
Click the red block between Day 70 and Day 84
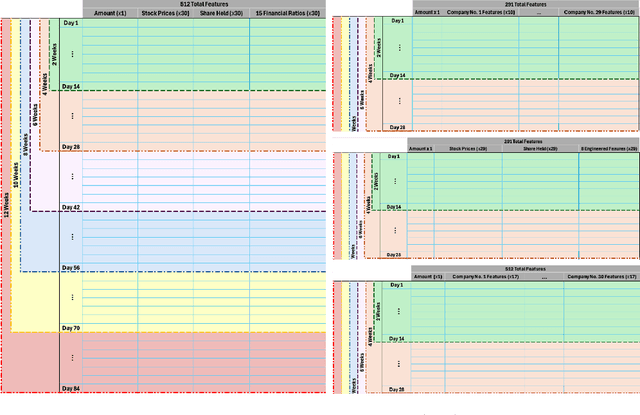pos(200,358)
